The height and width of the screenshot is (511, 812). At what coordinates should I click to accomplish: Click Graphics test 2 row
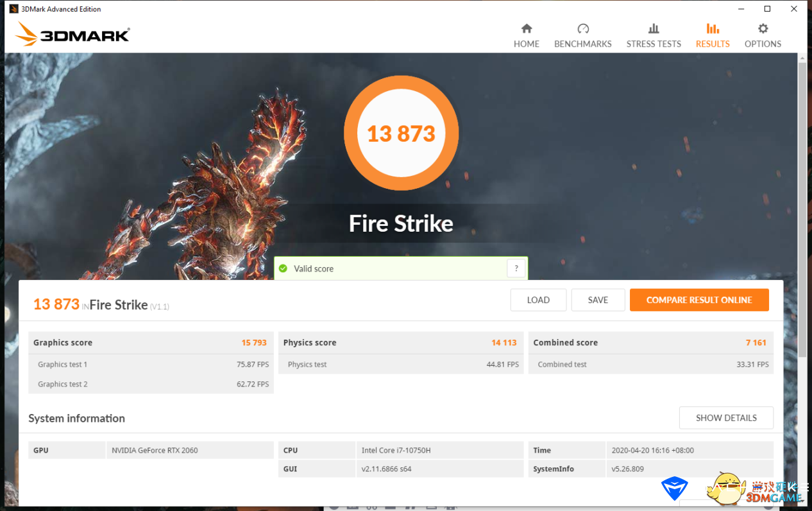coord(151,384)
